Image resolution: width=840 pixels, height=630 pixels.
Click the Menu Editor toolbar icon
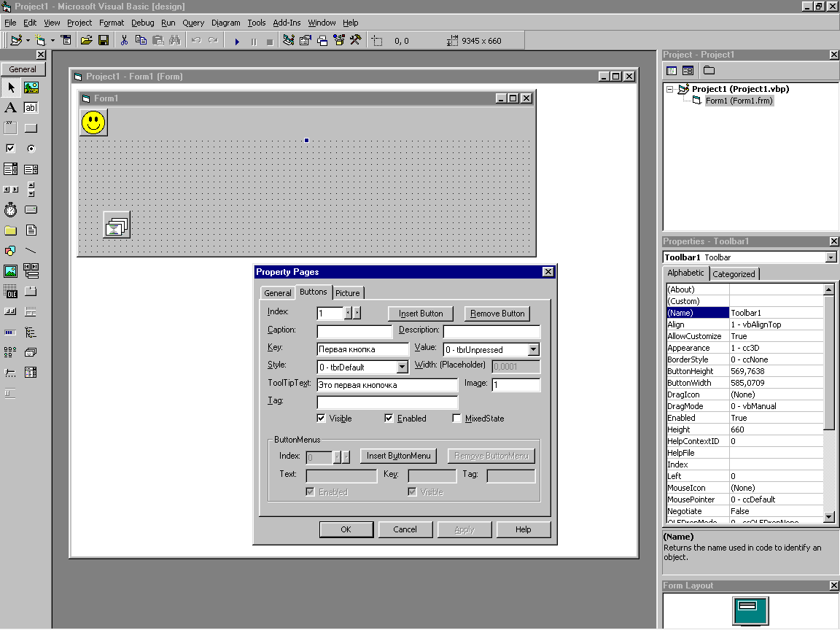(66, 40)
